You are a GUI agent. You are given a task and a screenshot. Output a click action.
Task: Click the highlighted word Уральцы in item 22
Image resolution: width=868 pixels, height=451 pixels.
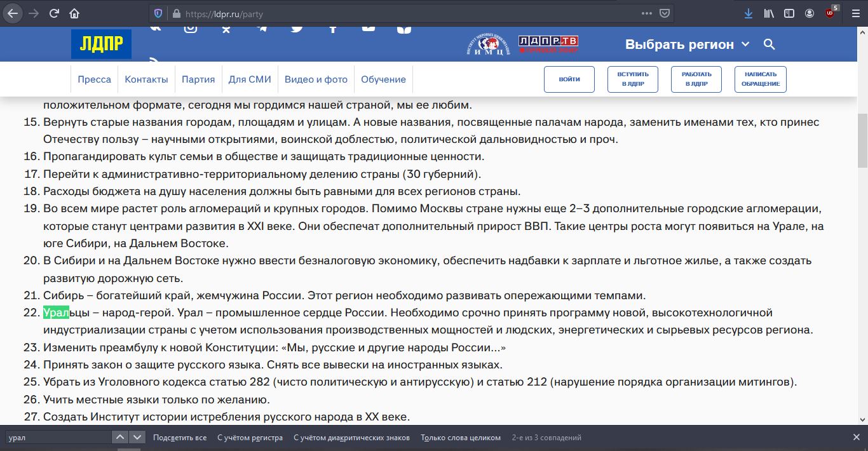67,313
